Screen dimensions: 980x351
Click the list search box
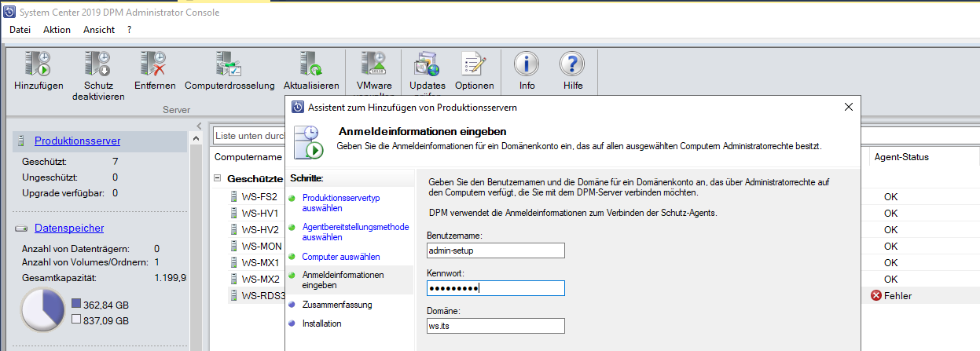click(248, 135)
